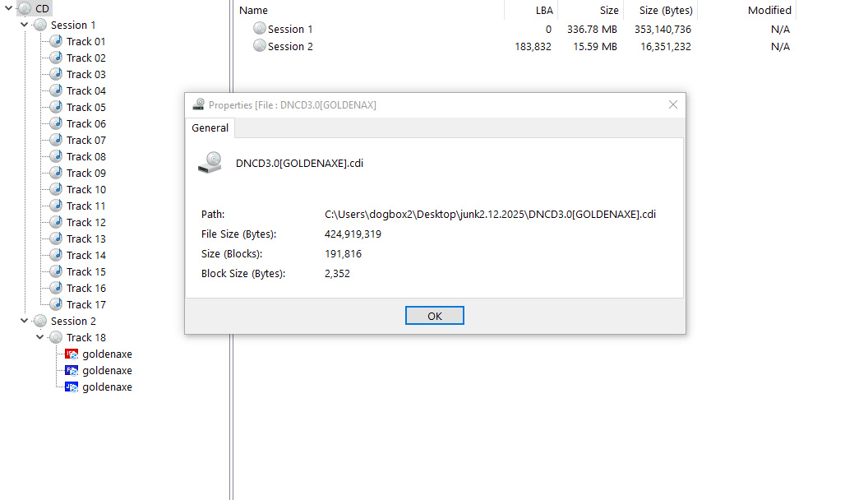The image size is (868, 500).
Task: Close the Properties dialog window
Action: (x=673, y=104)
